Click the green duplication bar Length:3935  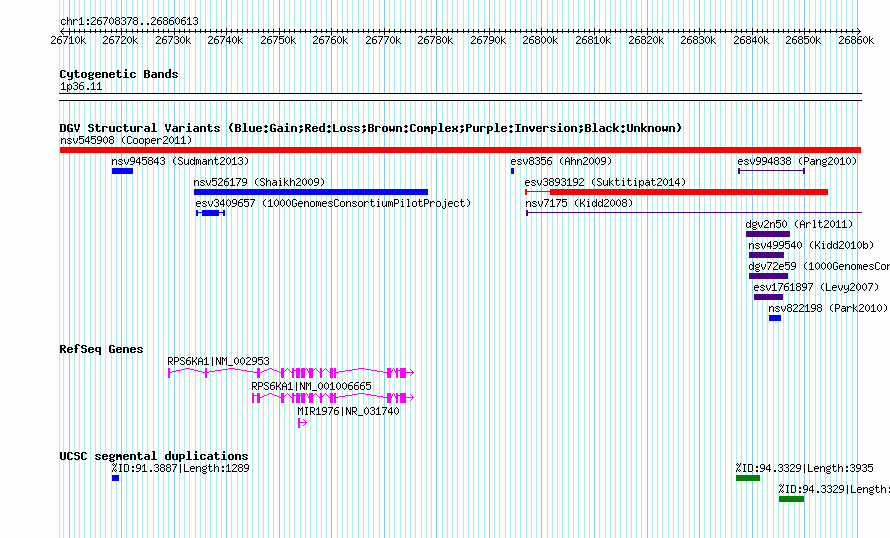pos(748,478)
